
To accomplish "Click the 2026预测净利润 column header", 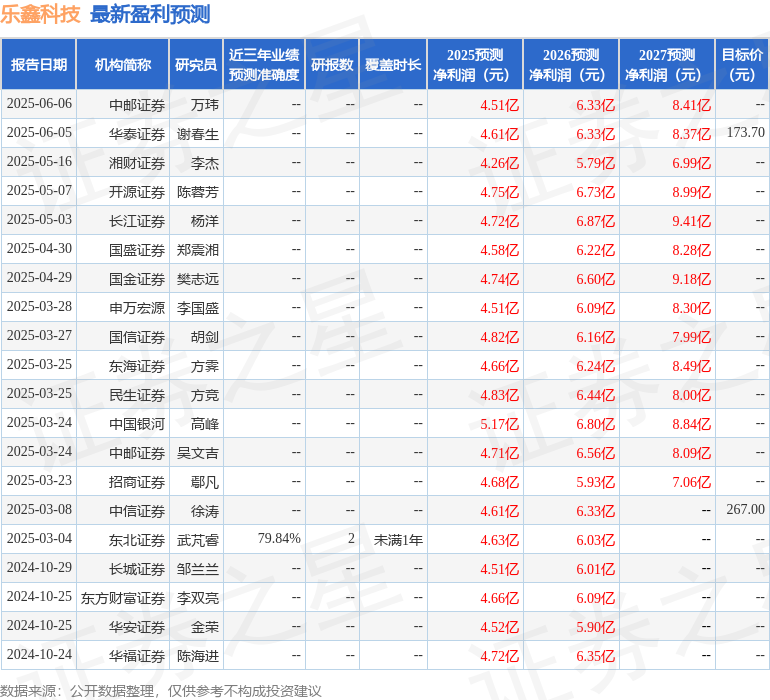I will tap(571, 64).
